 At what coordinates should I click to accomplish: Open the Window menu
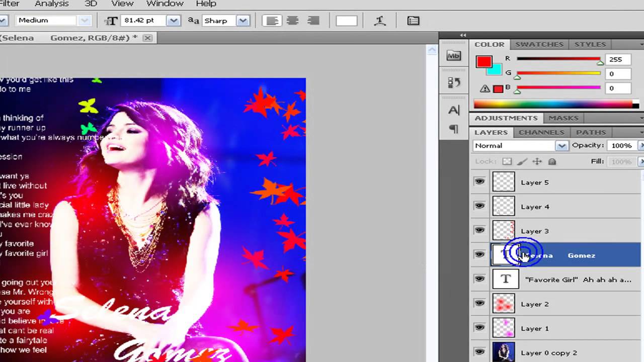point(165,4)
